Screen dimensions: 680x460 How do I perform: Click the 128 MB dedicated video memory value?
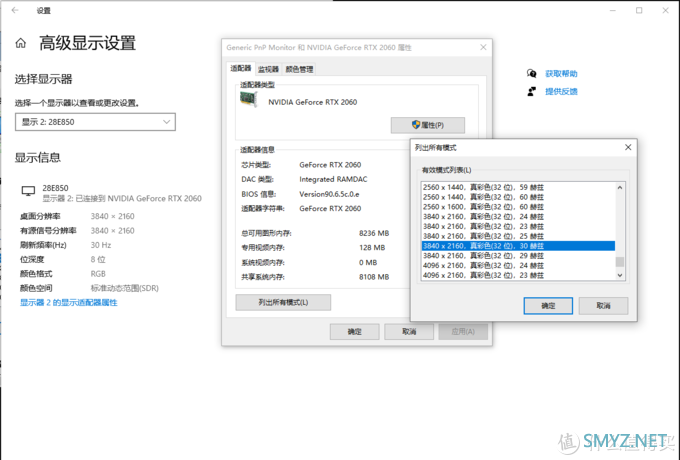click(x=372, y=248)
